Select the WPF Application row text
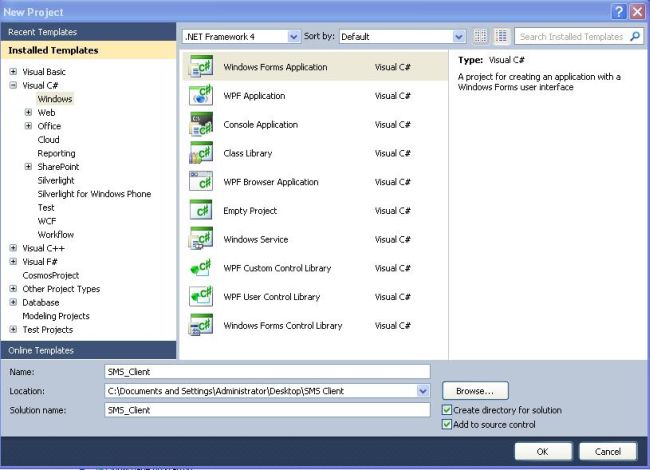This screenshot has width=650, height=470. [254, 96]
